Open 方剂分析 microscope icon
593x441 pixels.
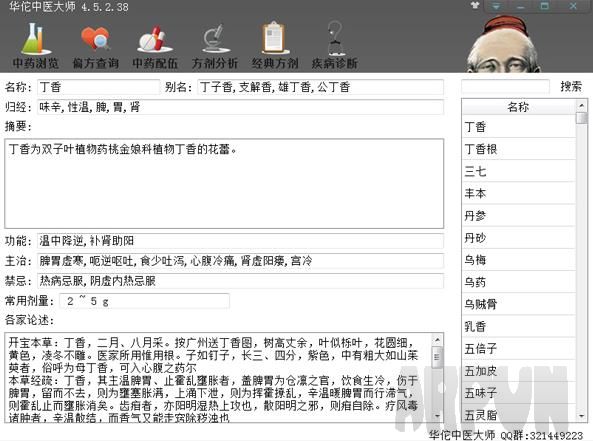pyautogui.click(x=215, y=39)
